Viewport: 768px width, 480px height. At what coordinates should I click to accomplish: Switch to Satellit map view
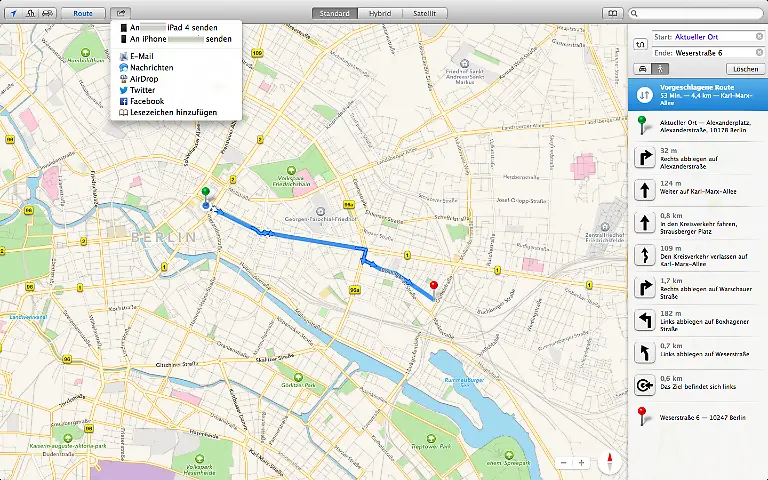[x=425, y=13]
